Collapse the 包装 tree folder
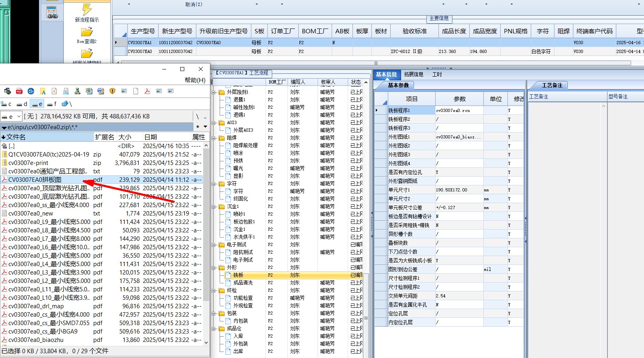This screenshot has height=358, width=644. pos(214,313)
